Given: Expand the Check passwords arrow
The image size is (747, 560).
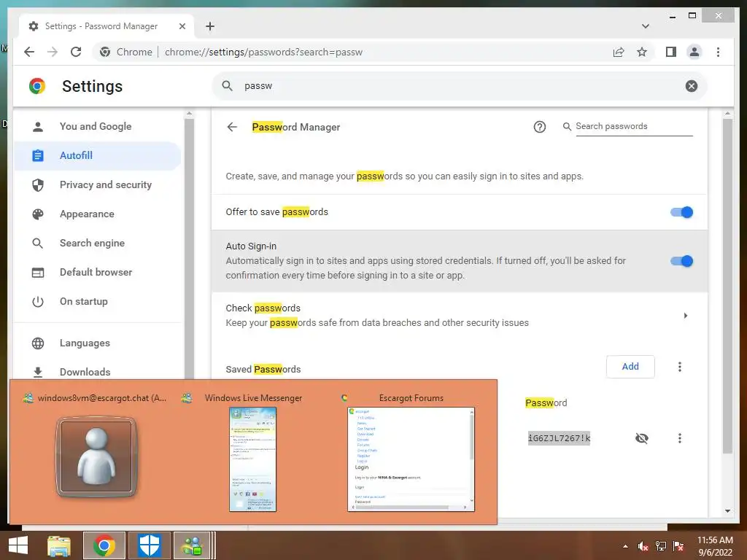Looking at the screenshot, I should click(x=686, y=315).
